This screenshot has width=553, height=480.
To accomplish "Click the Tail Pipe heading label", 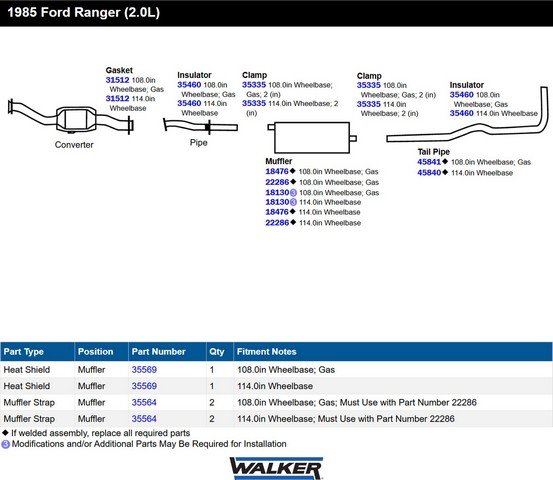I will [434, 152].
